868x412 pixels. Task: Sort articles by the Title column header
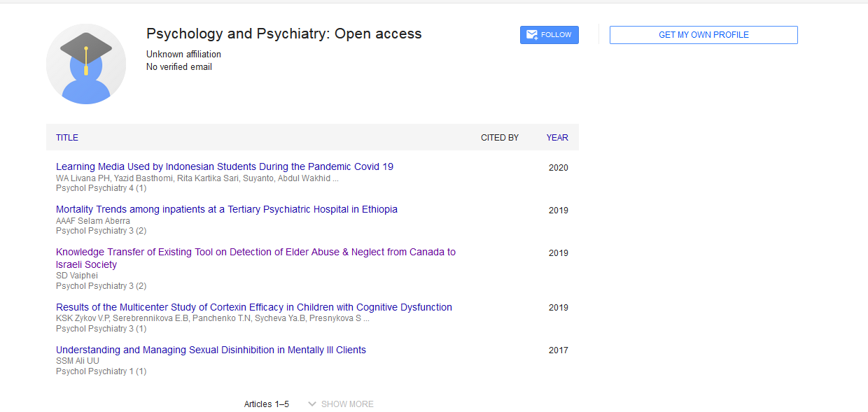67,138
